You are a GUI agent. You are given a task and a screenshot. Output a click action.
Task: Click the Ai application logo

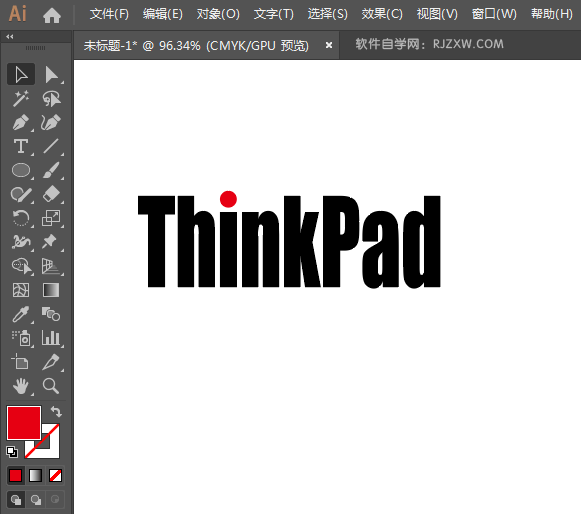pyautogui.click(x=17, y=14)
